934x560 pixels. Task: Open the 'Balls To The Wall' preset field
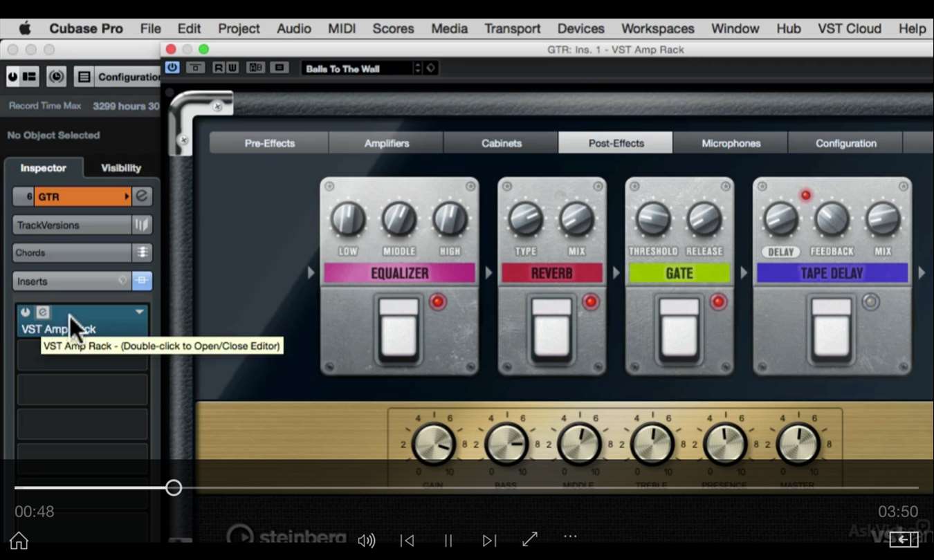coord(357,68)
